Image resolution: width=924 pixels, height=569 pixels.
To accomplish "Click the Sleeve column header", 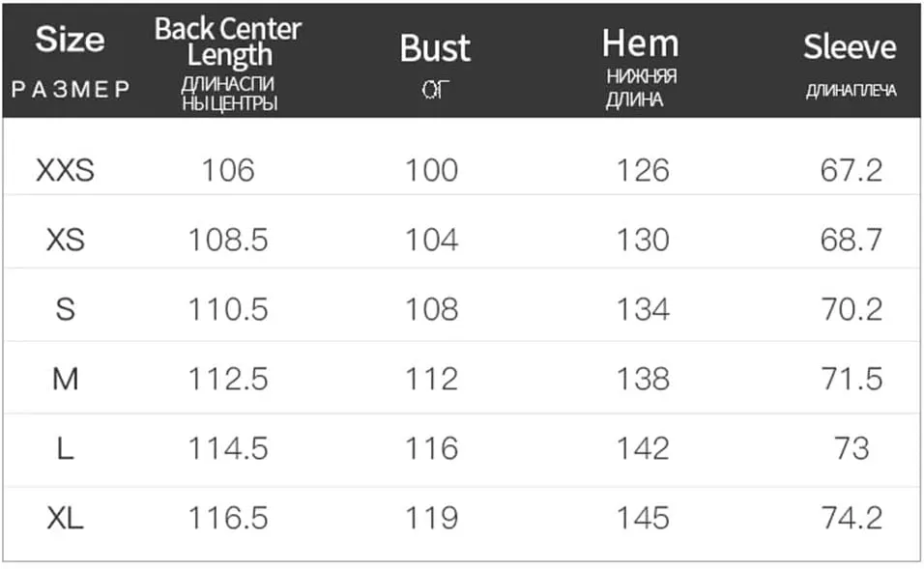I will [850, 47].
